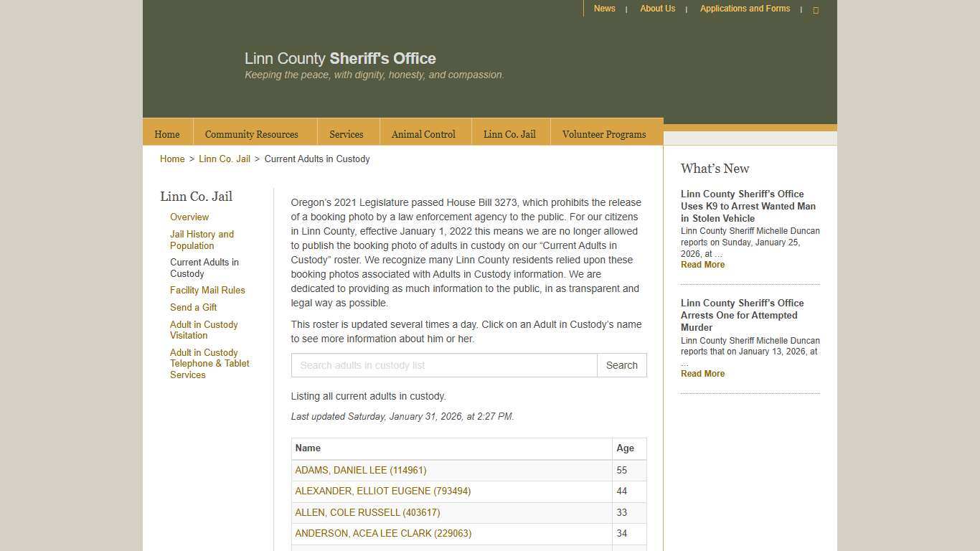Click Read More under the K9 arrest story
The height and width of the screenshot is (551, 980).
click(702, 264)
